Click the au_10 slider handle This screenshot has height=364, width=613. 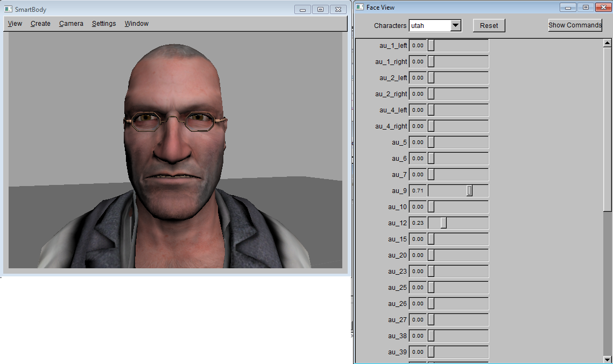pos(431,206)
